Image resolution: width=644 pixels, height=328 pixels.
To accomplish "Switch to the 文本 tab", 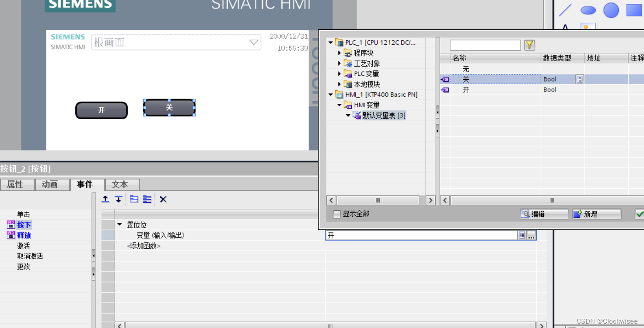I will (122, 184).
